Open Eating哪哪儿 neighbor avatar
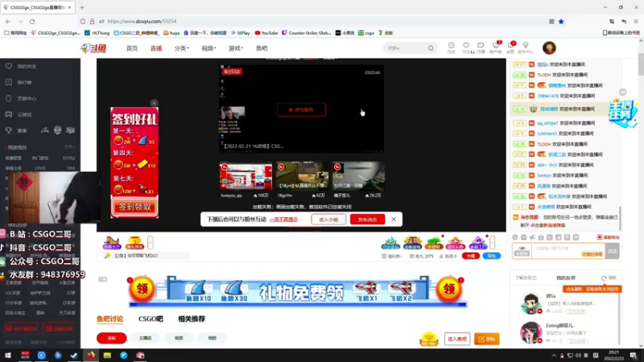The width and height of the screenshot is (644, 362). 530,332
